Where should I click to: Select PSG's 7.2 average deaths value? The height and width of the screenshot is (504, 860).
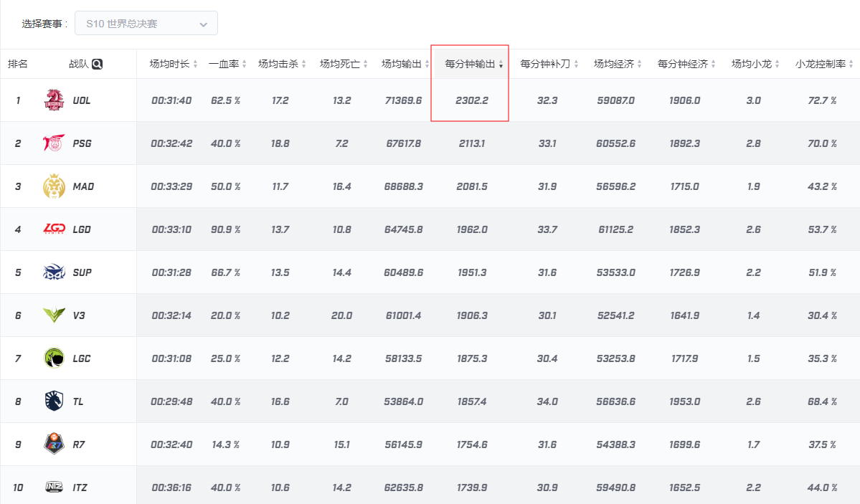pos(341,143)
